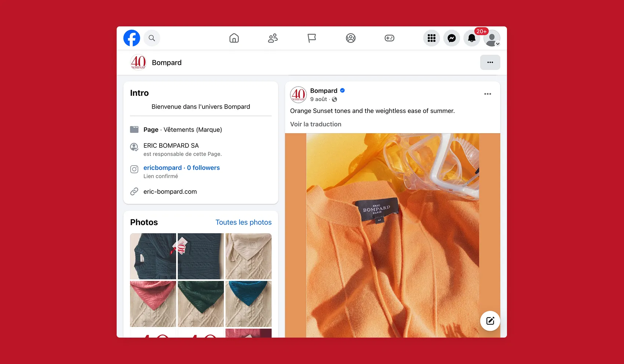Open the Groups icon in the navbar
624x364 pixels.
[351, 38]
